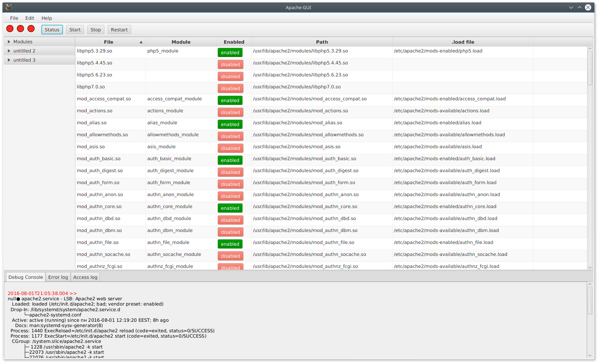The height and width of the screenshot is (364, 599).
Task: Open the Edit menu
Action: click(30, 18)
